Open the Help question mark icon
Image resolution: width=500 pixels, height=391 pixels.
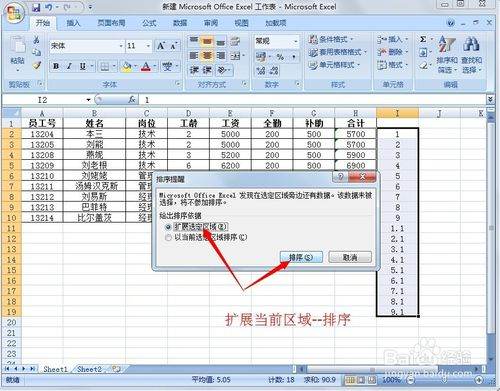pyautogui.click(x=451, y=23)
